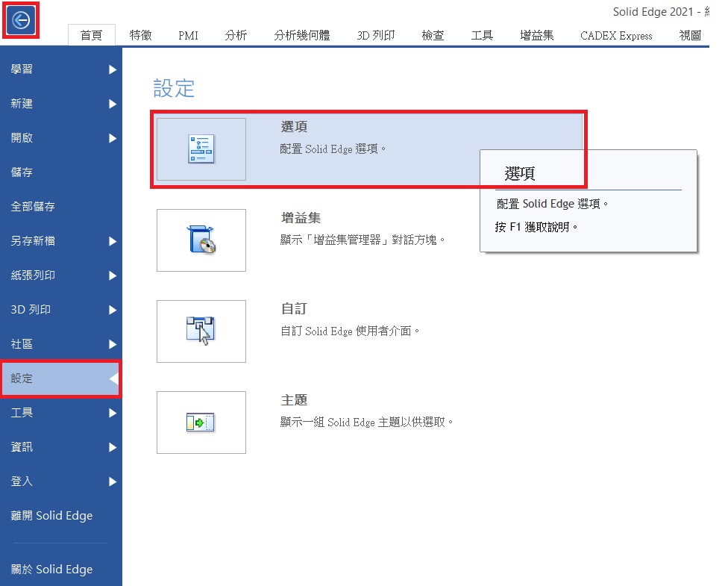Expand the 開啟 submenu arrow

[113, 139]
